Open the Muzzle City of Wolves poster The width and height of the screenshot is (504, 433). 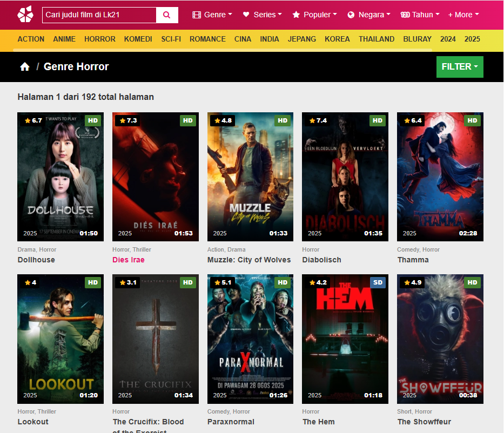[251, 177]
